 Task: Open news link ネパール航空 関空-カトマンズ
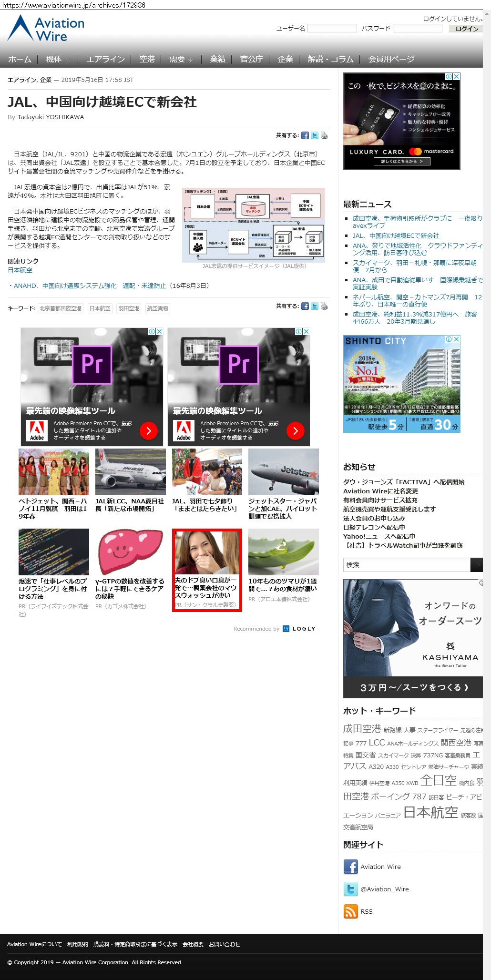pyautogui.click(x=417, y=301)
